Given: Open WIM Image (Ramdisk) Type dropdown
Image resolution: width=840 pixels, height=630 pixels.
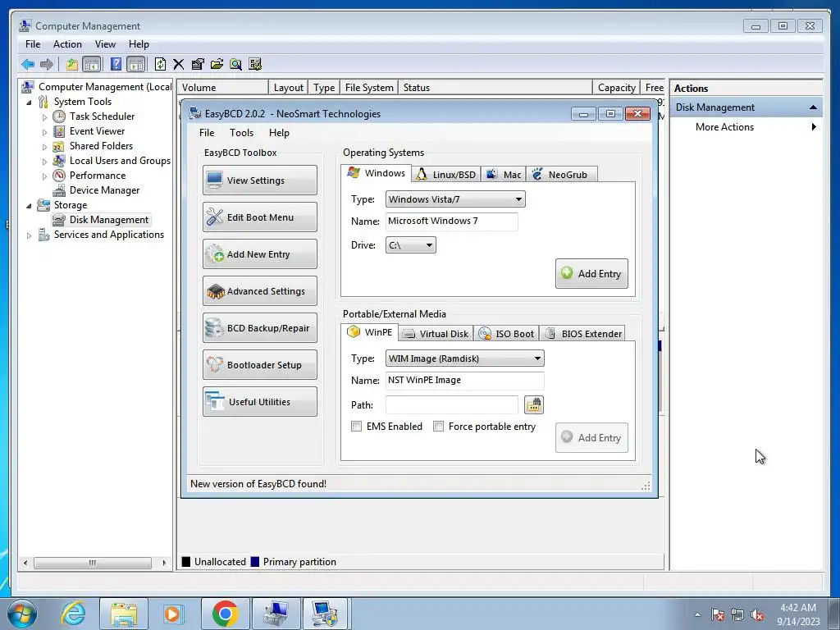Looking at the screenshot, I should (x=465, y=358).
